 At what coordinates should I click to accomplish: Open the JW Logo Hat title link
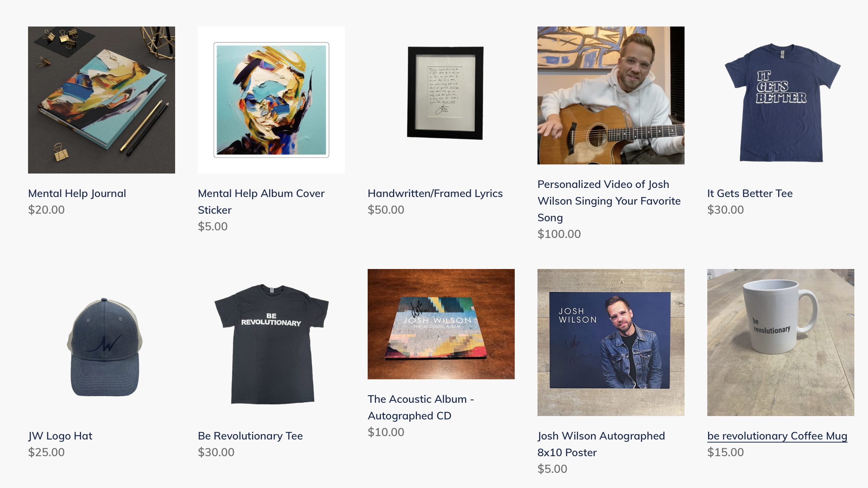point(60,436)
